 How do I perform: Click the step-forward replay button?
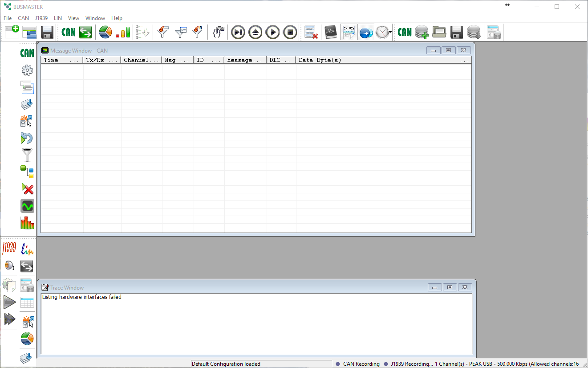pyautogui.click(x=238, y=32)
